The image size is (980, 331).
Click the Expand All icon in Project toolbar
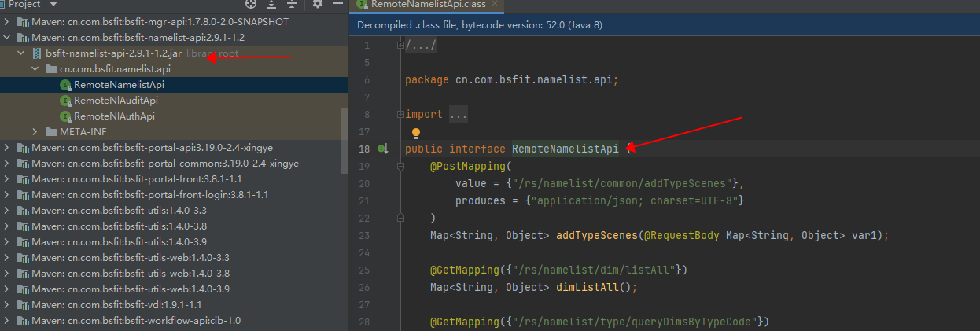(271, 4)
